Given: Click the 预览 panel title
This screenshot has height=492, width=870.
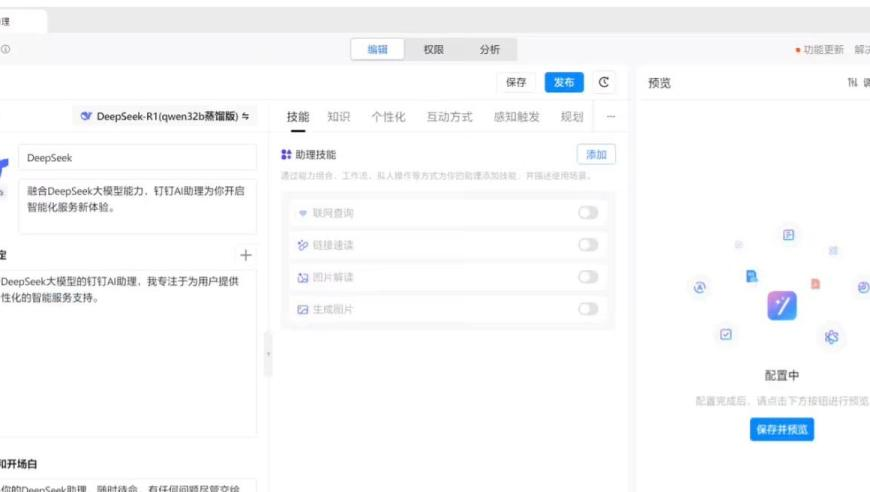Looking at the screenshot, I should click(659, 83).
